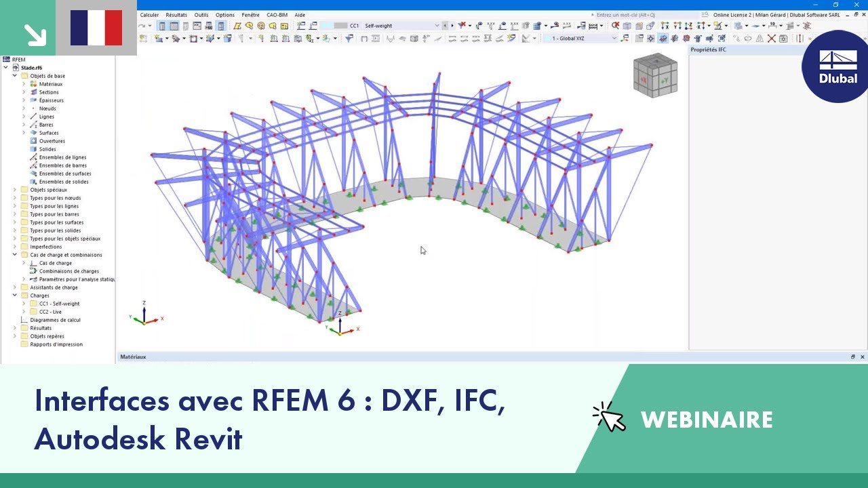Click the mirror triangle icon
Screen dimensions: 868x488
[x=759, y=38]
